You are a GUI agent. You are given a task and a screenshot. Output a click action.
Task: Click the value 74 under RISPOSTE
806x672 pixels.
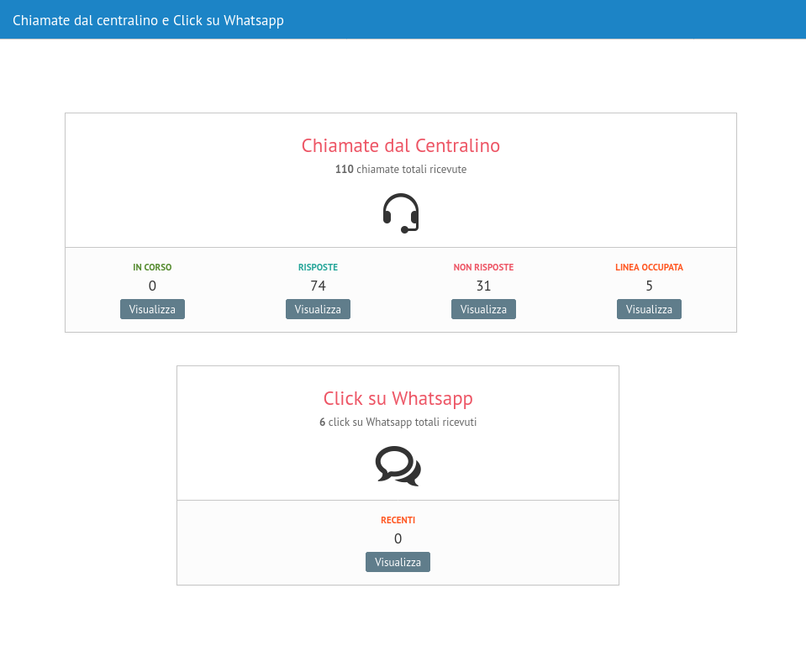(x=318, y=286)
